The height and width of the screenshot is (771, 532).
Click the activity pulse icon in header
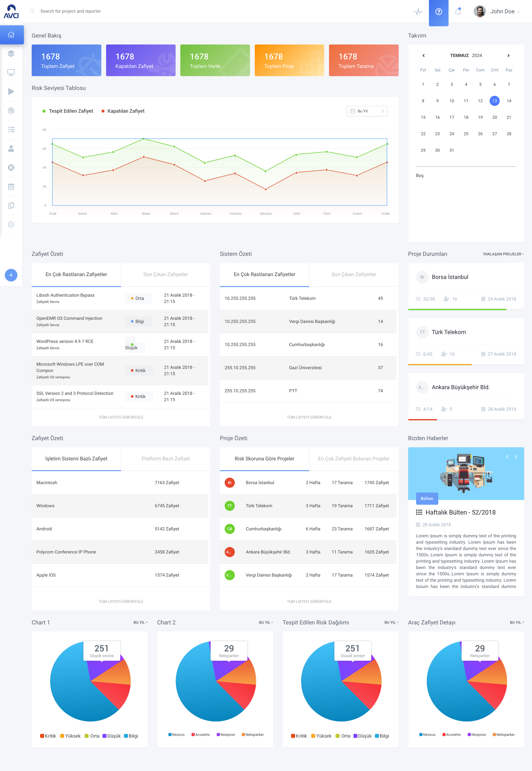[x=418, y=12]
